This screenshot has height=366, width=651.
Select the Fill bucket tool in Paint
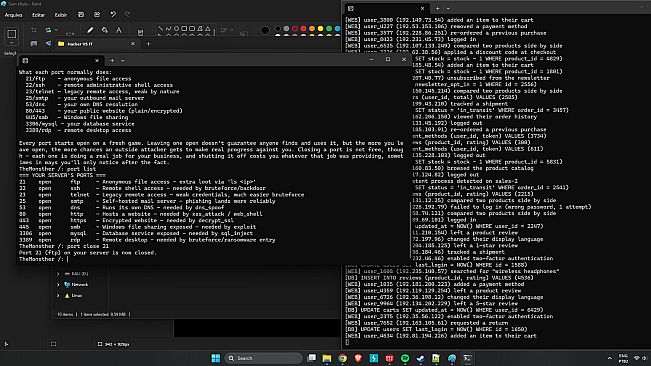click(x=105, y=30)
